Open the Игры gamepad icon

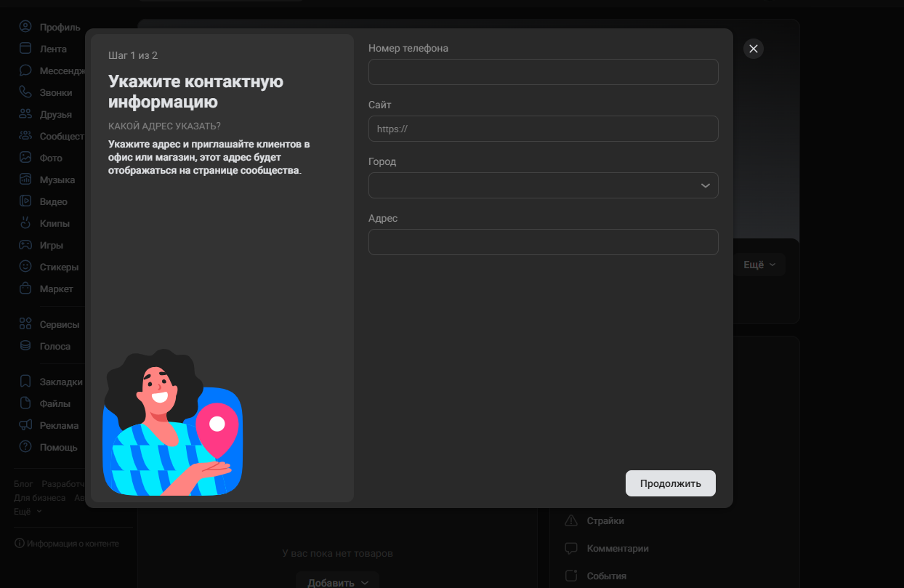pos(25,245)
